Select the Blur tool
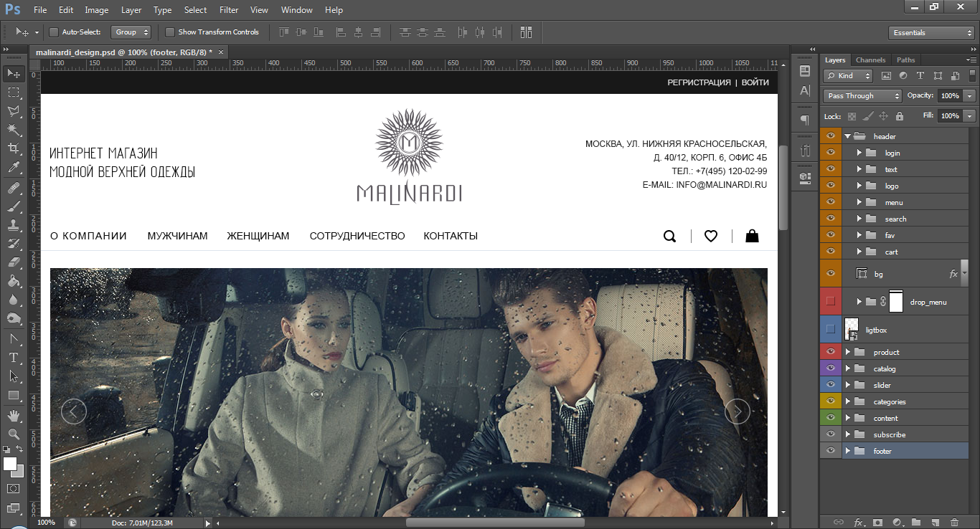This screenshot has width=980, height=529. click(14, 300)
